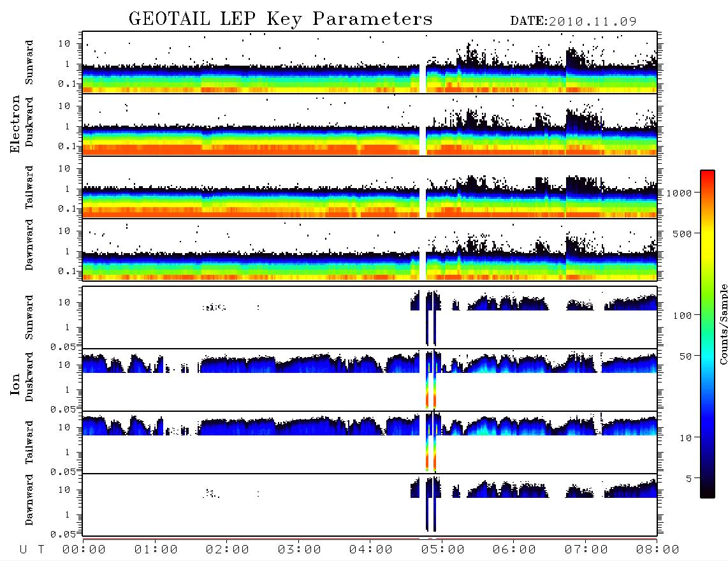Image resolution: width=728 pixels, height=561 pixels.
Task: Select the Electron Tailward panel label
Action: [x=29, y=187]
